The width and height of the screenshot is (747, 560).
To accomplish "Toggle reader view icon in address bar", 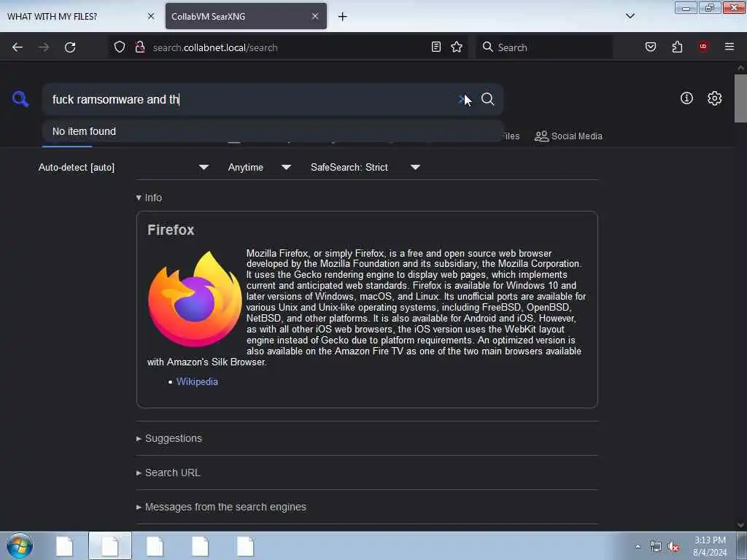I will pos(436,47).
